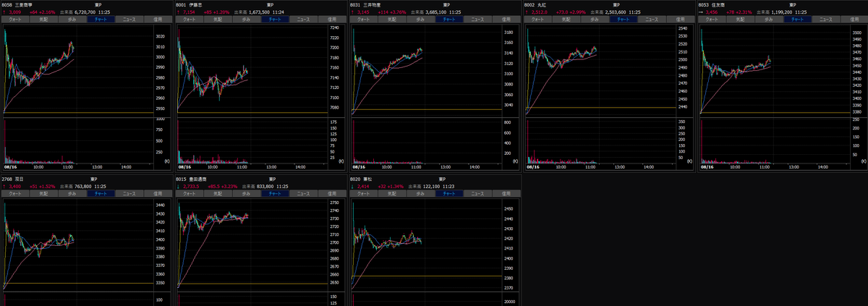
Task: Select チャート tab in 兼松 8020 panel
Action: point(448,194)
